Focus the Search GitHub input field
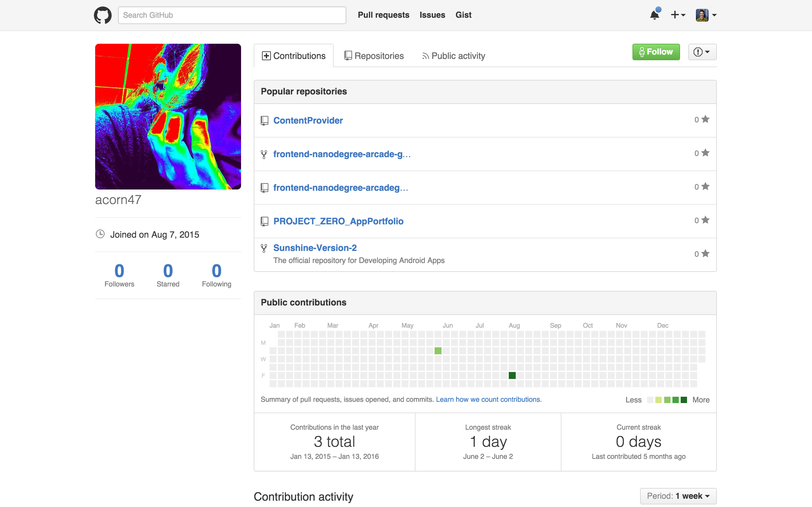This screenshot has height=507, width=812. [x=232, y=15]
